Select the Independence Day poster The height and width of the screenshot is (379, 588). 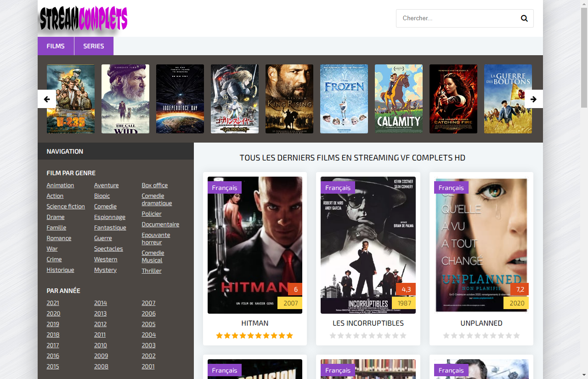(180, 99)
